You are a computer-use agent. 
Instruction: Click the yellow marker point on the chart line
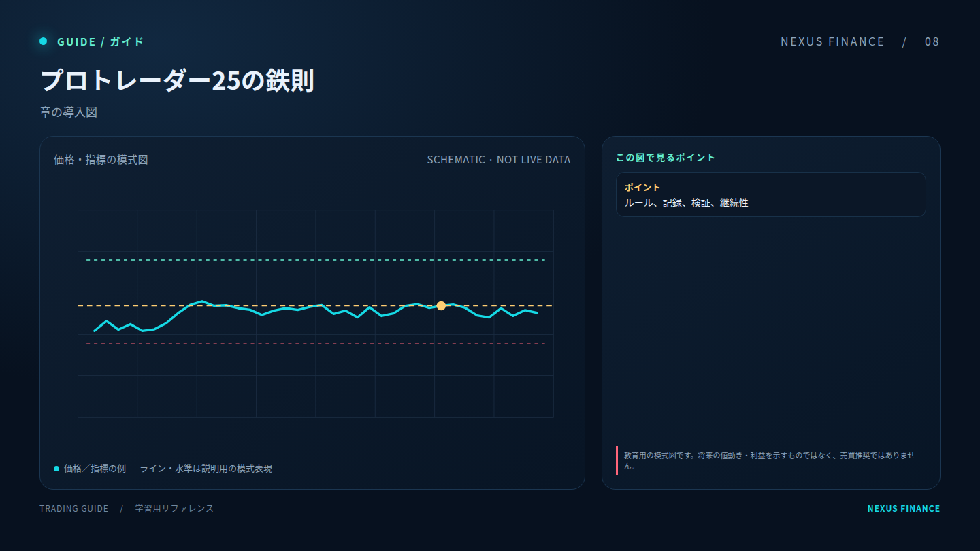pyautogui.click(x=441, y=305)
